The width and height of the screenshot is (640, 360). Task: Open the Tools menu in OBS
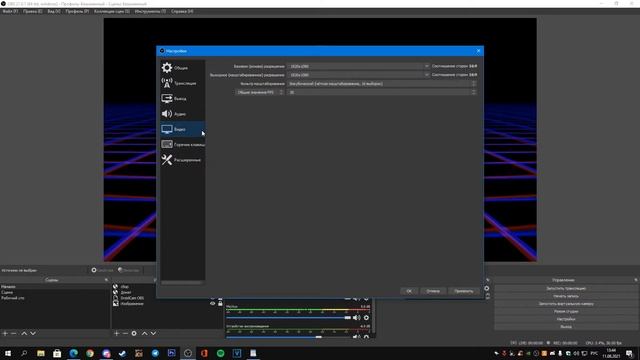[150, 11]
